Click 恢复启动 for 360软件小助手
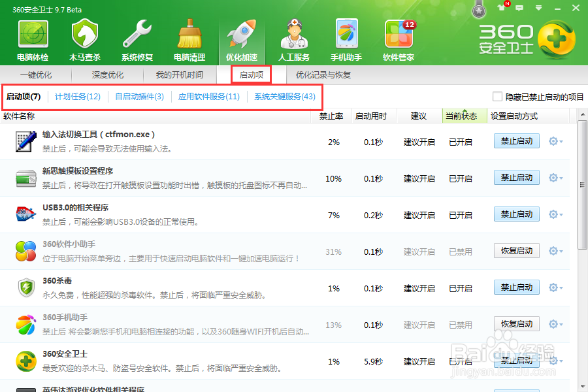Screen dimensions: 588x392 pyautogui.click(x=517, y=251)
